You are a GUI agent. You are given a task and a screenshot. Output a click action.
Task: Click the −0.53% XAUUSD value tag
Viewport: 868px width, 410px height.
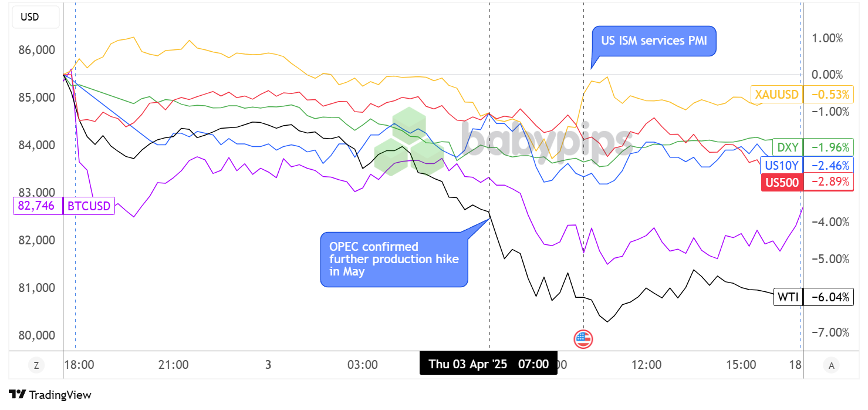pyautogui.click(x=827, y=95)
